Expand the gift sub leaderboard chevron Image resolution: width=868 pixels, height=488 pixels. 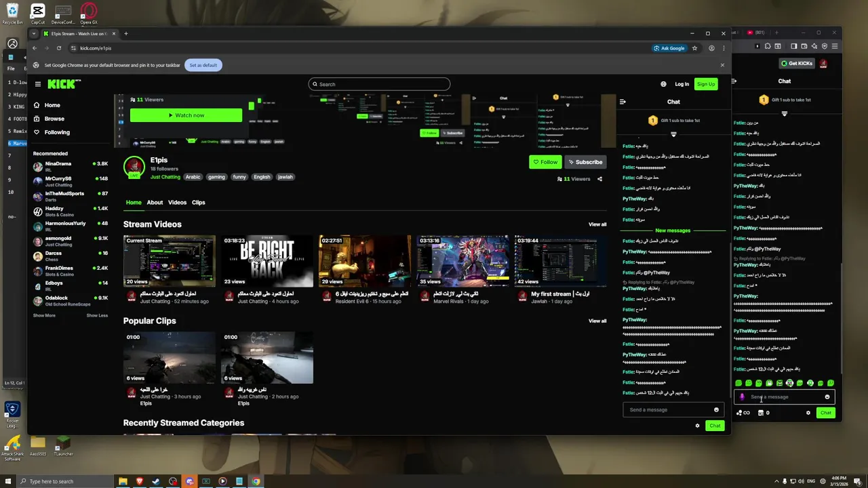pyautogui.click(x=673, y=134)
